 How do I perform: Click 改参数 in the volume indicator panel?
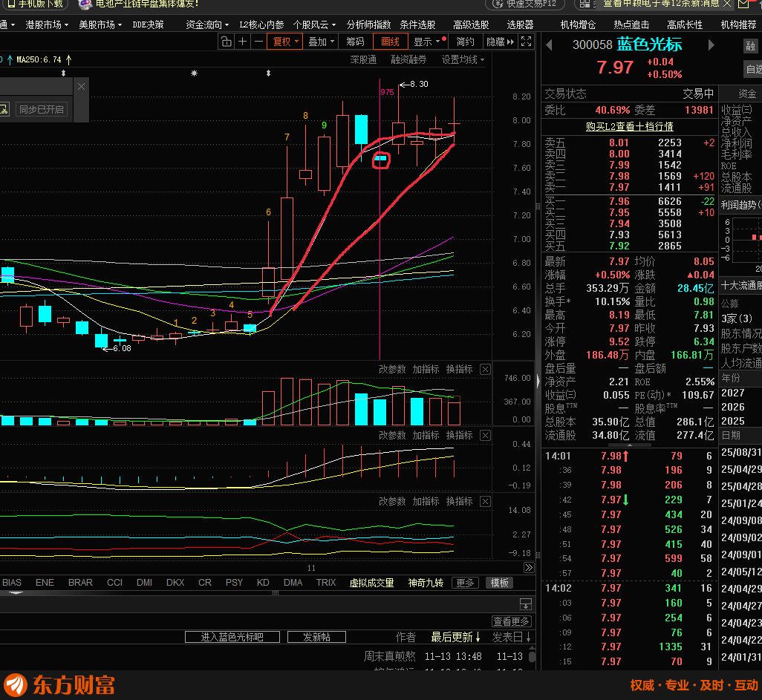[x=392, y=369]
